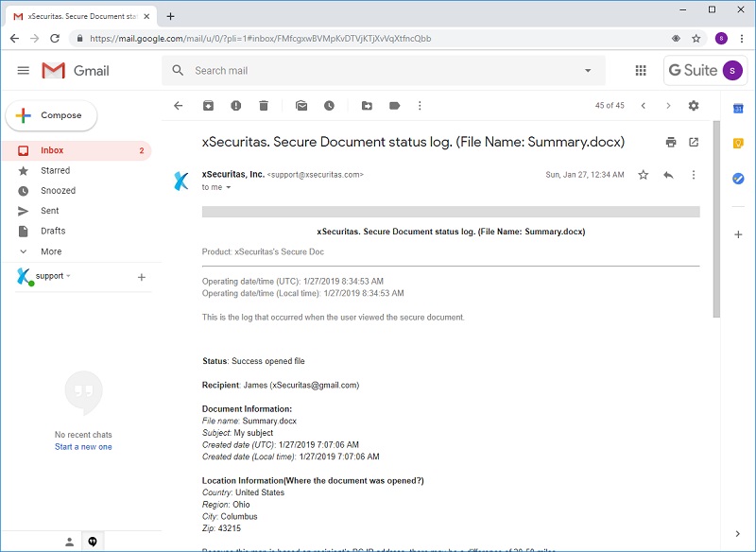Go back to inbox arrow

(179, 106)
